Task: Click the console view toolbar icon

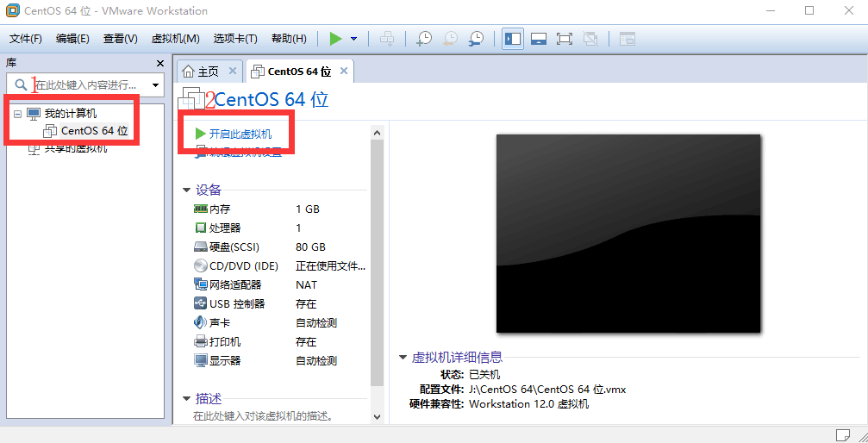Action: pos(627,39)
